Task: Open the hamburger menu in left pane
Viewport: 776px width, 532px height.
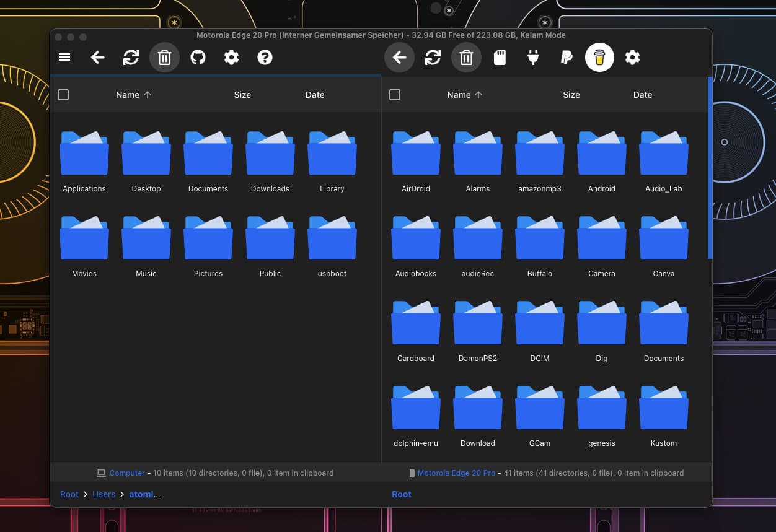Action: (x=64, y=58)
